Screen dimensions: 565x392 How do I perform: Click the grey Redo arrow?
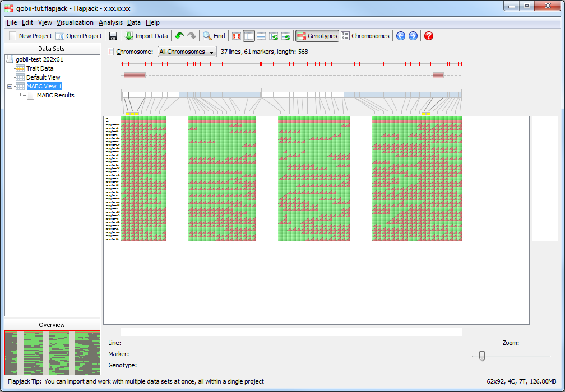(192, 36)
